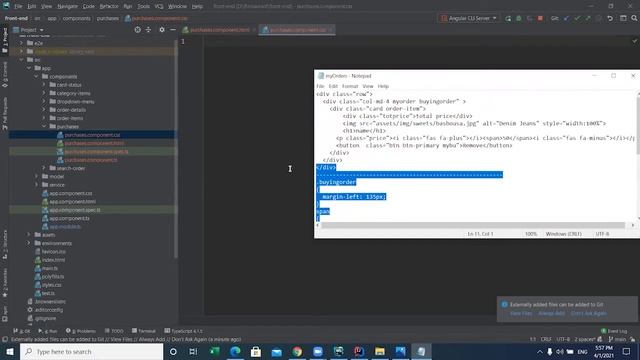640x360 pixels.
Task: Expand the model folder
Action: (x=36, y=176)
